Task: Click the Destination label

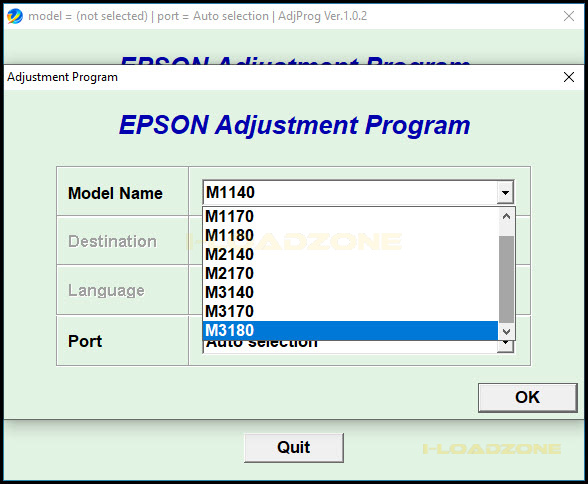Action: [x=112, y=241]
